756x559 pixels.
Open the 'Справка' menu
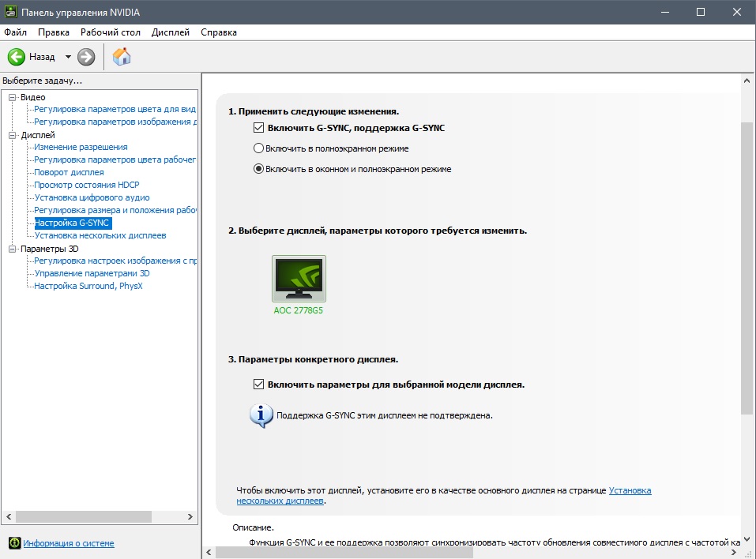click(219, 32)
